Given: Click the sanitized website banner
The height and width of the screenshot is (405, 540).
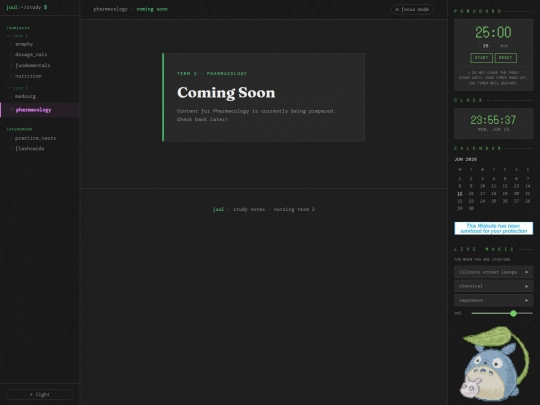Looking at the screenshot, I should tap(493, 228).
